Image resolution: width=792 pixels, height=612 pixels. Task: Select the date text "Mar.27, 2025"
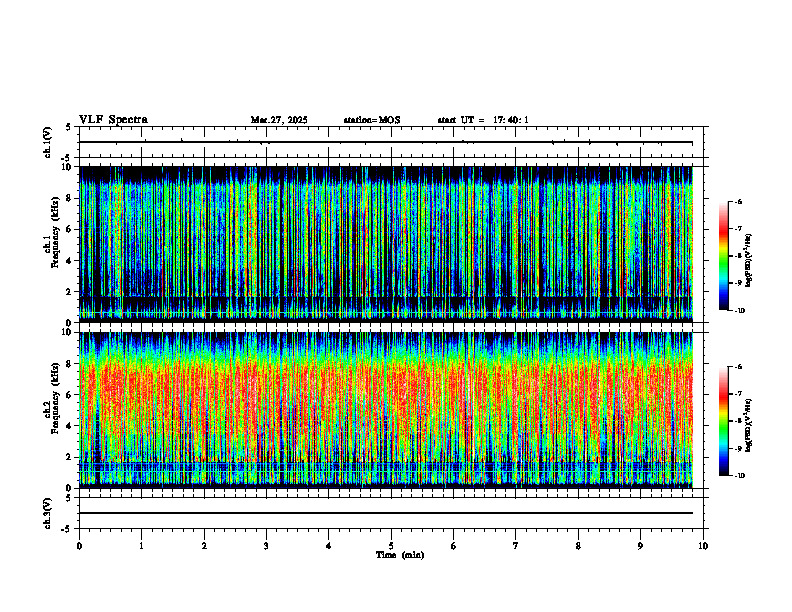tap(279, 120)
